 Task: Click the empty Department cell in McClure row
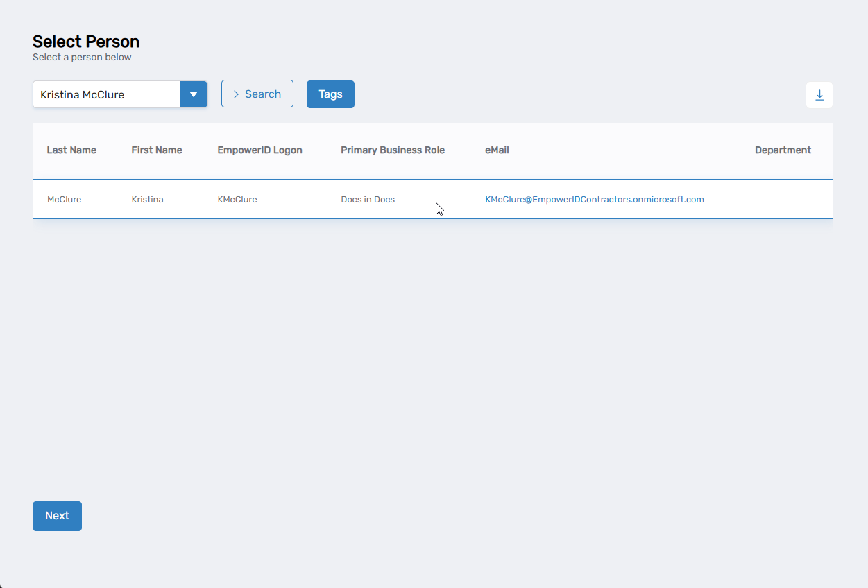click(x=783, y=200)
